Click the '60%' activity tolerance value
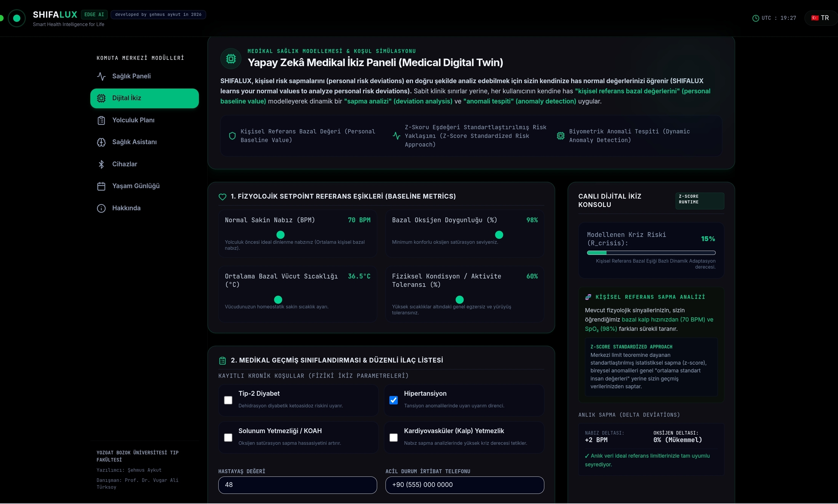The height and width of the screenshot is (504, 838). [532, 276]
